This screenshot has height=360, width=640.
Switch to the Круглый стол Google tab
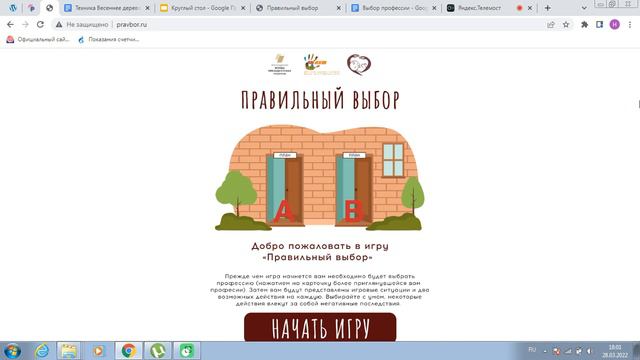[203, 8]
